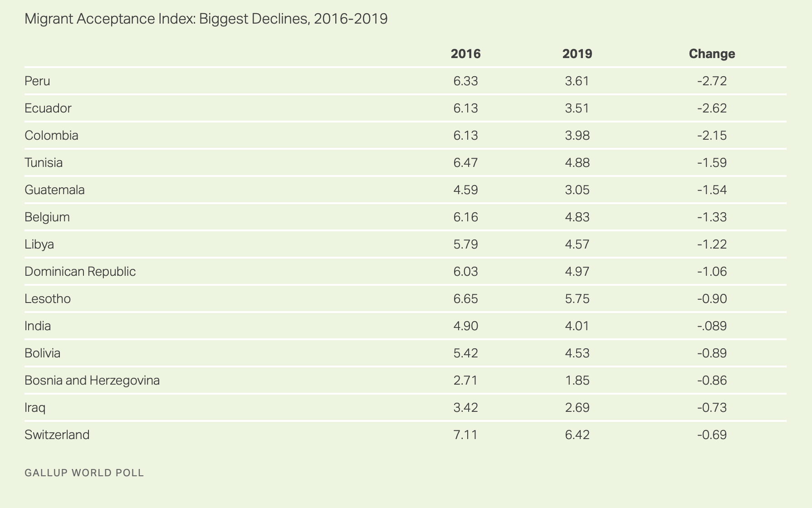Click Libya's 2019 value 4.57

577,244
